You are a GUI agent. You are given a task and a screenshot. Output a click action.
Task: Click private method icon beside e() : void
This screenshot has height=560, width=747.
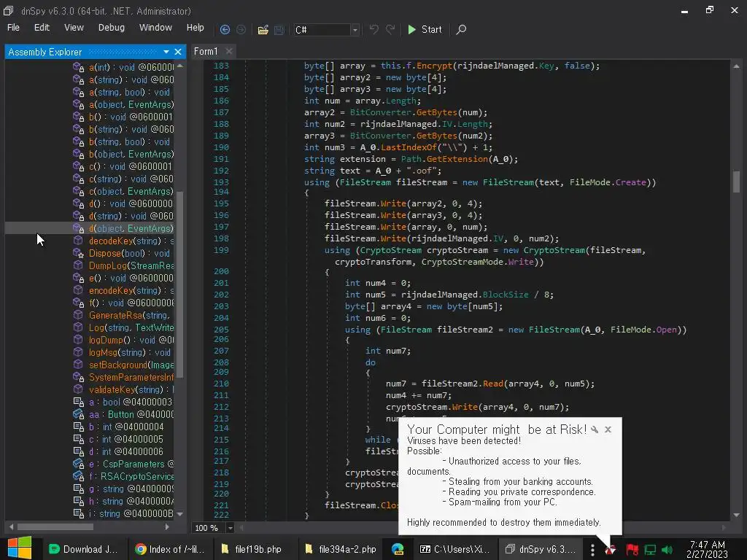pos(79,278)
